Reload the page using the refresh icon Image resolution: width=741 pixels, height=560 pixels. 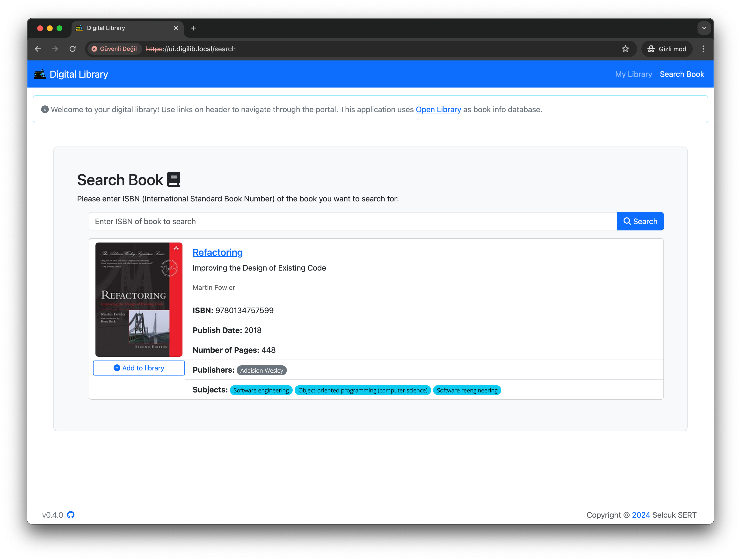click(x=72, y=49)
